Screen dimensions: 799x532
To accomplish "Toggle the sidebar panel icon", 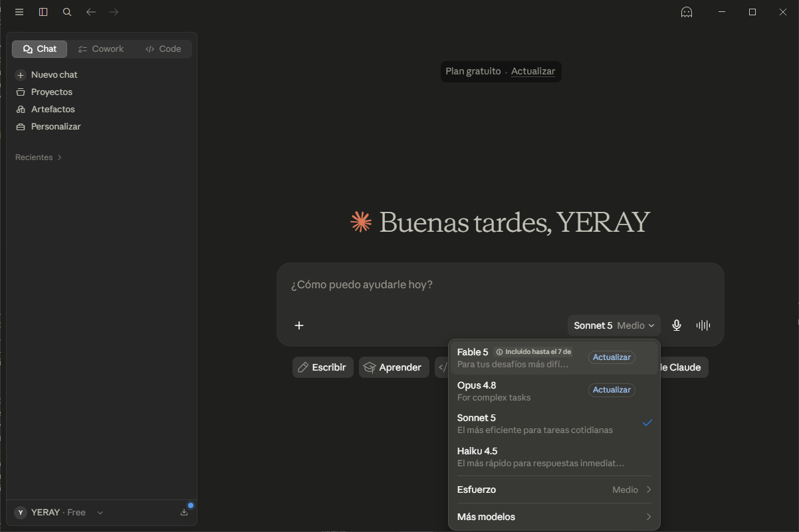I will click(43, 12).
